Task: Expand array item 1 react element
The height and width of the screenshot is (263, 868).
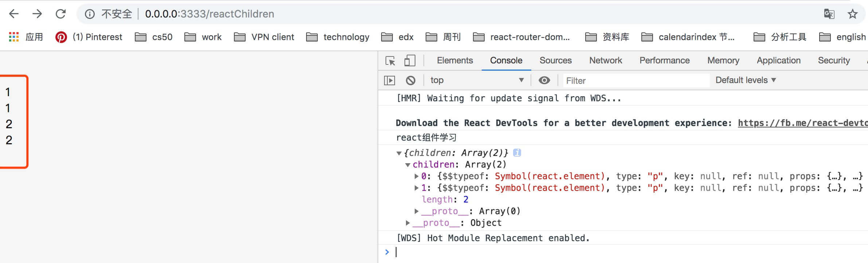Action: (x=417, y=188)
